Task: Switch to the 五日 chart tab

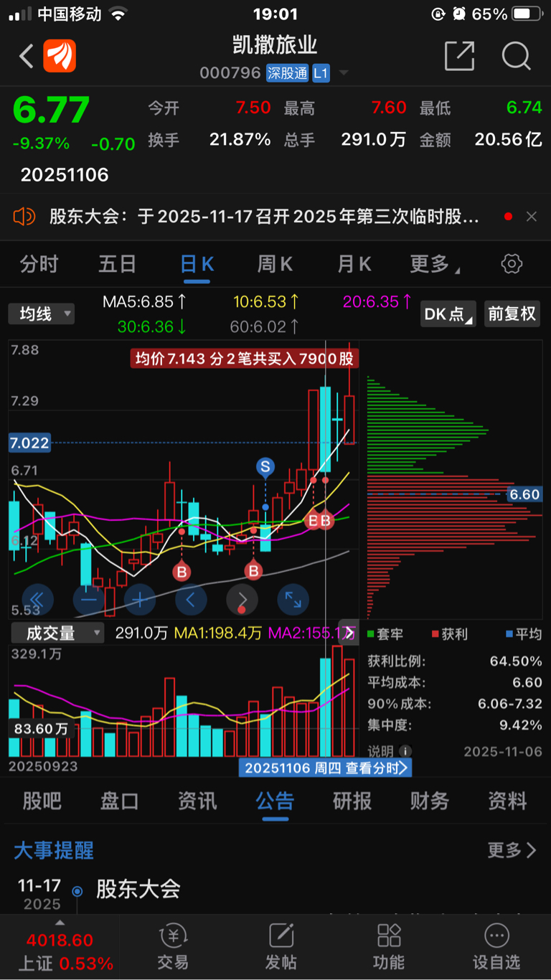Action: [x=117, y=264]
